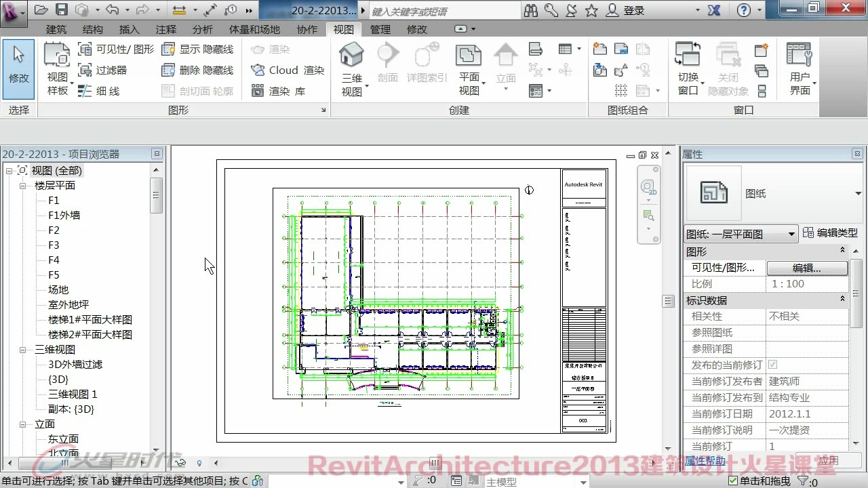This screenshot has height=488, width=868.
Task: Switch to the 管理 ribbon tab
Action: 380,30
